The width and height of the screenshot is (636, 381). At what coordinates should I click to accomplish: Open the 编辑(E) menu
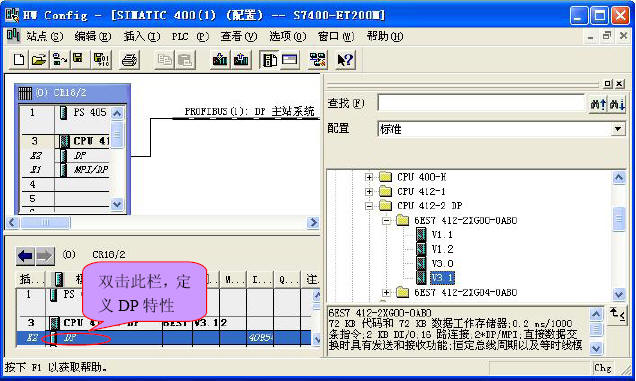pos(92,37)
